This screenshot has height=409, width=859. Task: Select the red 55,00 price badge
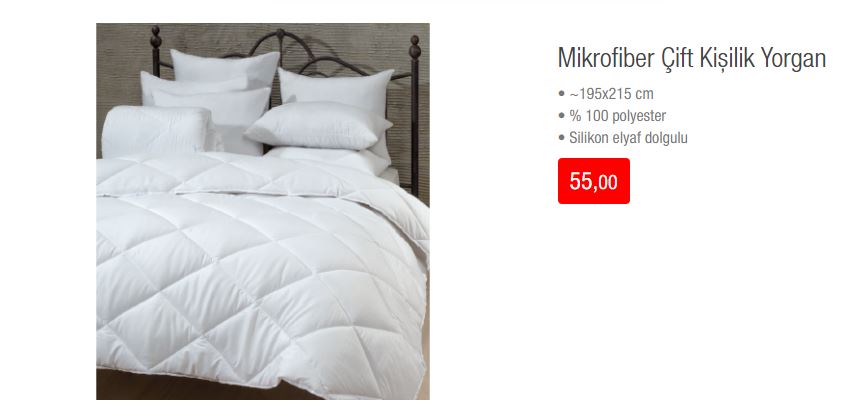pyautogui.click(x=594, y=181)
